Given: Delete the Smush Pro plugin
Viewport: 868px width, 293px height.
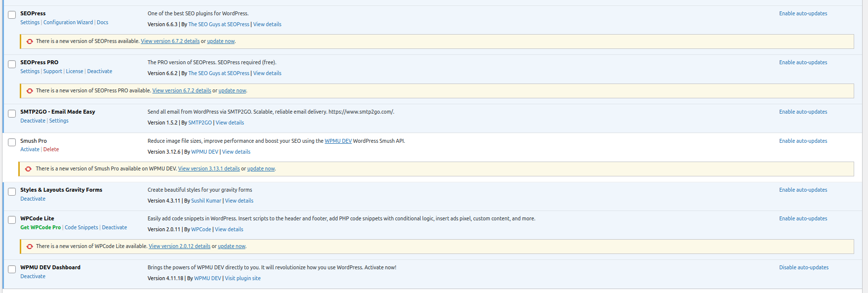Looking at the screenshot, I should pos(51,149).
